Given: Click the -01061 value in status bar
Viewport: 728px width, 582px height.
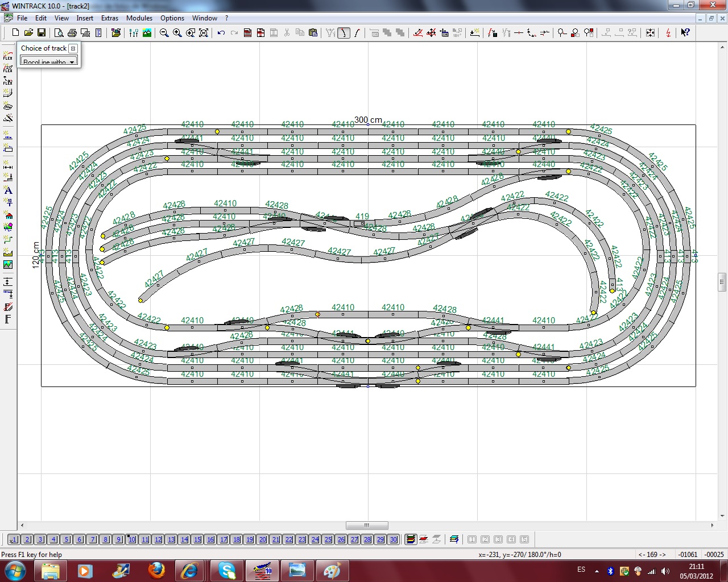Looking at the screenshot, I should coord(688,555).
